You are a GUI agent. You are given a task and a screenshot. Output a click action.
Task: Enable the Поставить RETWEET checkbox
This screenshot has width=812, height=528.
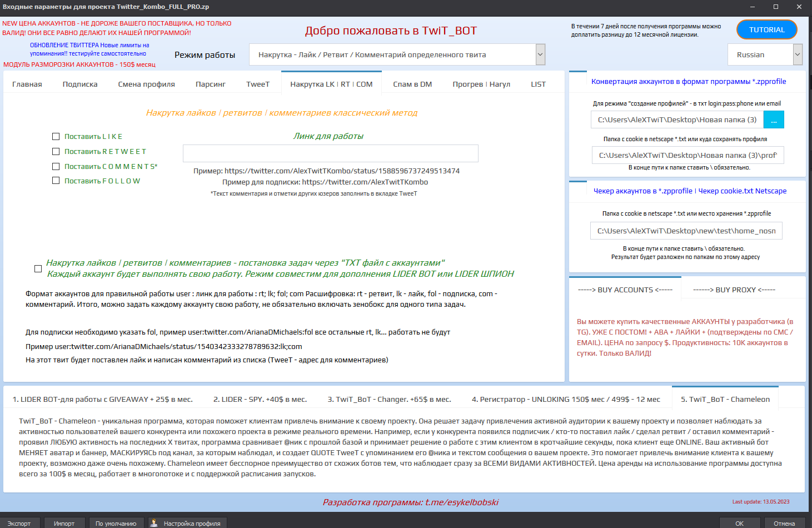[56, 151]
